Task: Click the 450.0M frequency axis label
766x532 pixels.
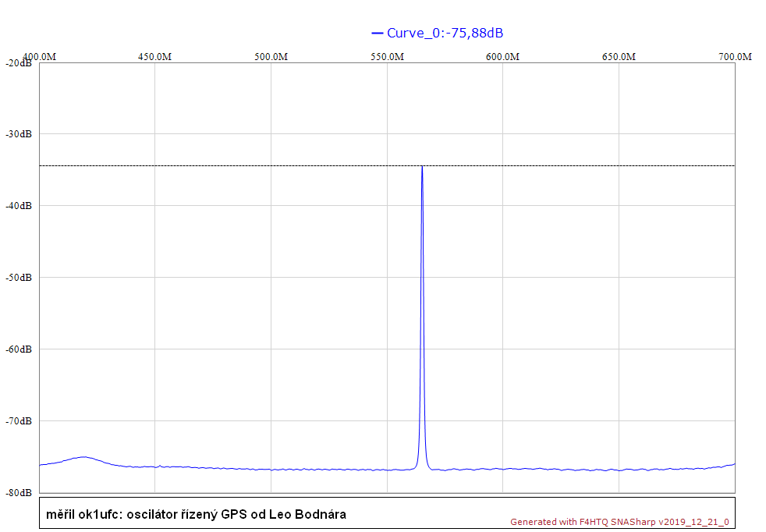Action: (x=155, y=57)
